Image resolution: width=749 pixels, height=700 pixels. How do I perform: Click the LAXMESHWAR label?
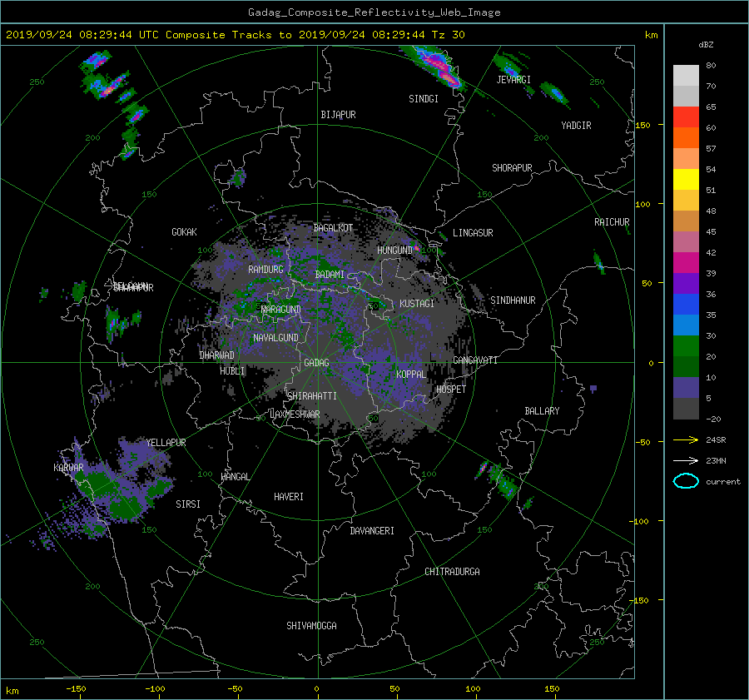295,415
